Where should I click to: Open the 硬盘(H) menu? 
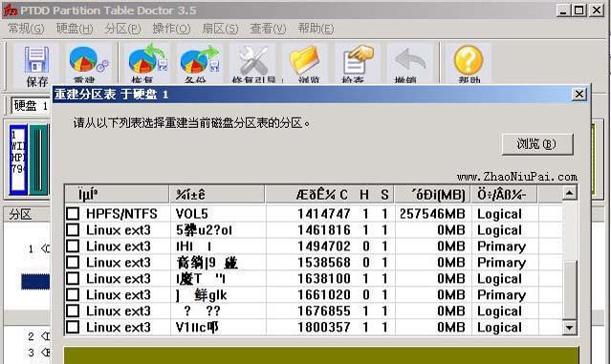75,29
